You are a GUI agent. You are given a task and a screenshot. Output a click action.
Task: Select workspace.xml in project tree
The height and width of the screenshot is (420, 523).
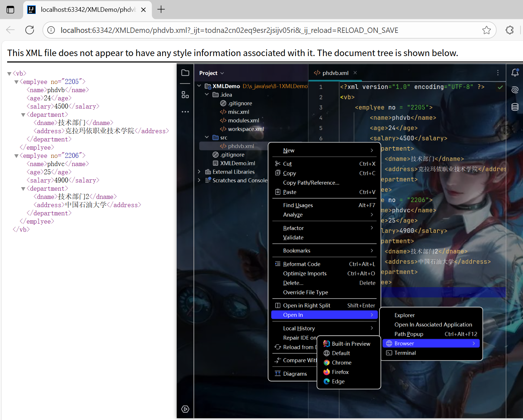(x=242, y=129)
